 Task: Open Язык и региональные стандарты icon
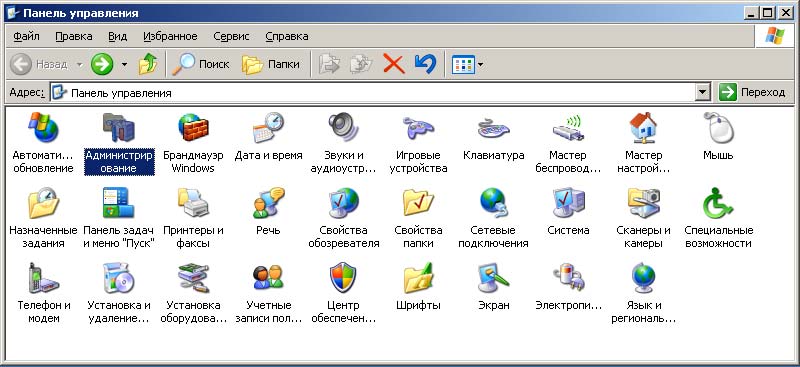(x=643, y=278)
